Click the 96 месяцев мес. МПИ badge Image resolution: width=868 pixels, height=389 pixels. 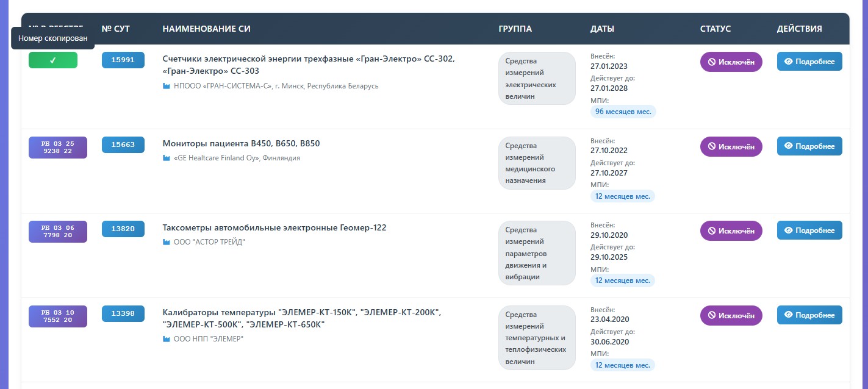point(623,112)
